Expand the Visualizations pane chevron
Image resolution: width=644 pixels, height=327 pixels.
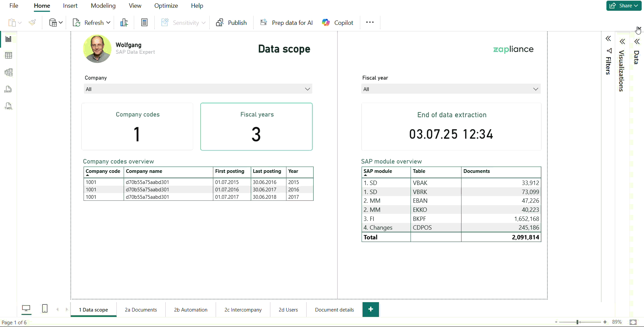pyautogui.click(x=622, y=42)
